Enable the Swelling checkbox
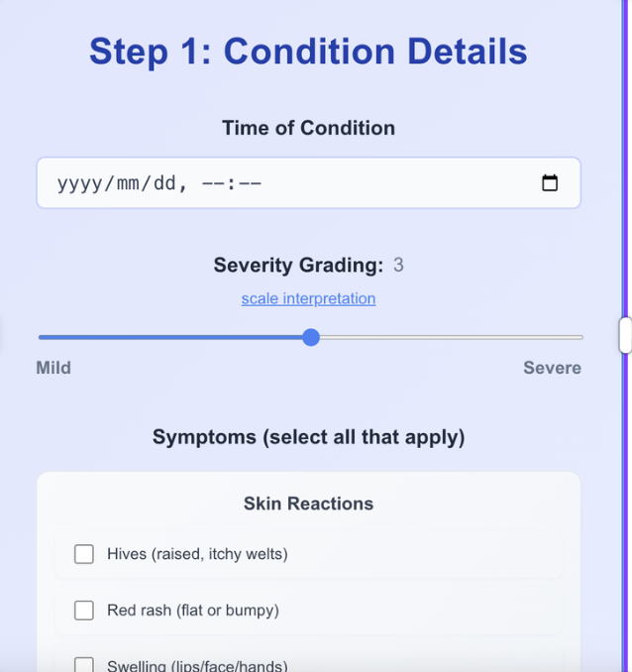Screen dimensions: 632x672 [x=84, y=665]
